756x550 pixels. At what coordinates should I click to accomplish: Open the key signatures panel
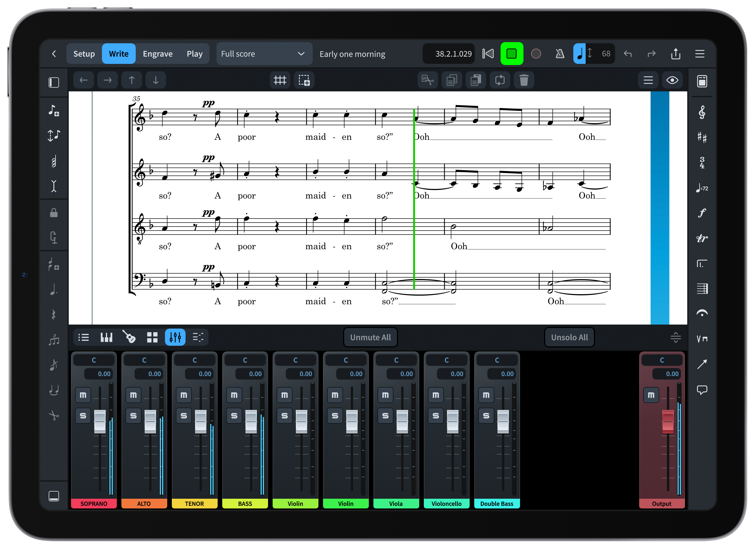702,137
